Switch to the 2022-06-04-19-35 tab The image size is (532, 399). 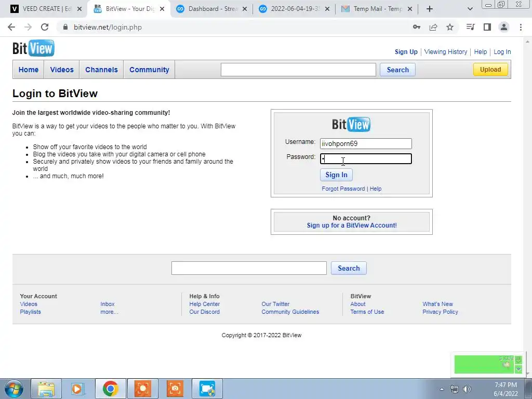pos(295,9)
